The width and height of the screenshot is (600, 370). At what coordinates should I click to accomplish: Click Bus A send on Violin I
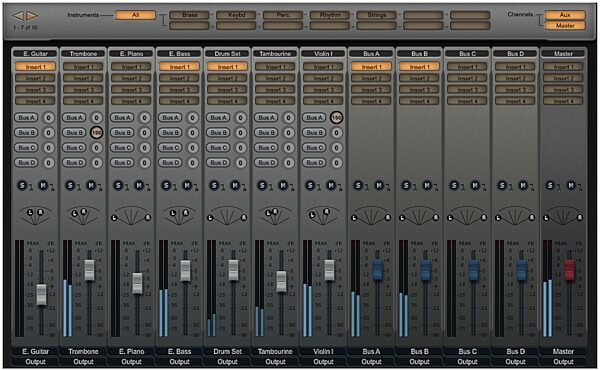(x=315, y=117)
